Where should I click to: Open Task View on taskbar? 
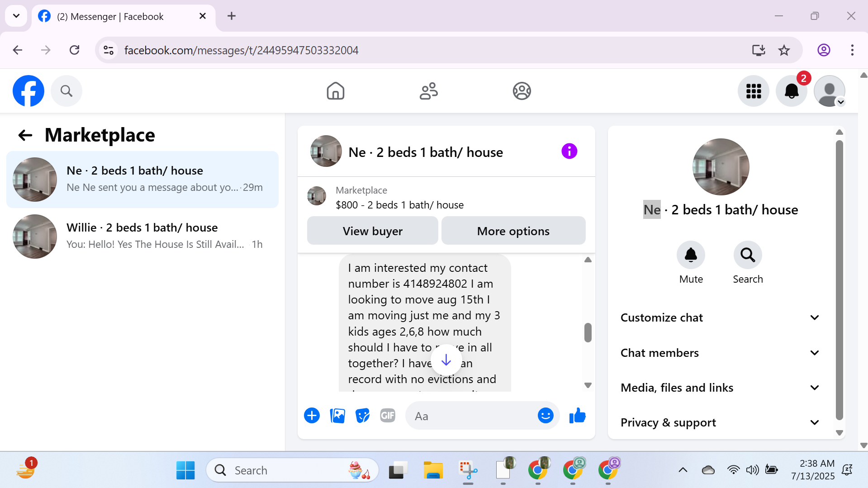click(398, 470)
